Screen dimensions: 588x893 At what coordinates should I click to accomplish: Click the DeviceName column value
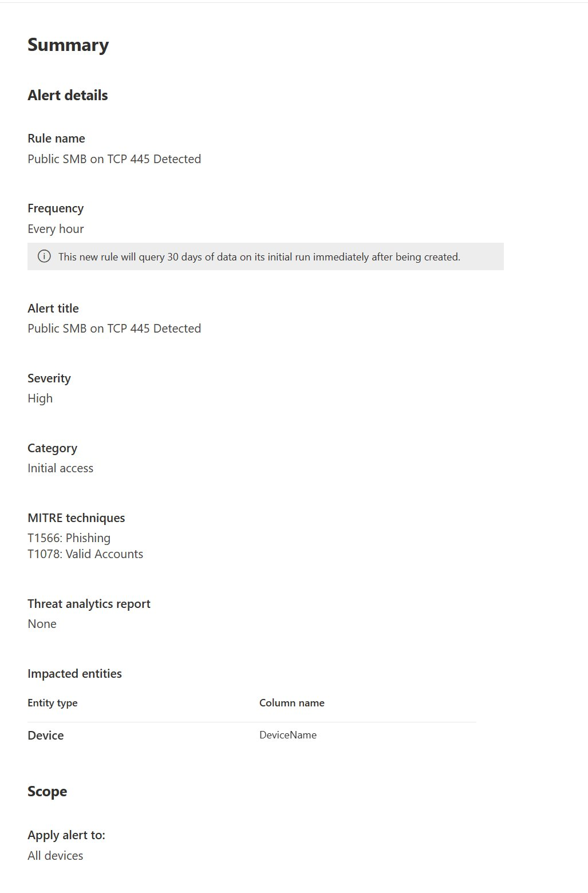[287, 735]
